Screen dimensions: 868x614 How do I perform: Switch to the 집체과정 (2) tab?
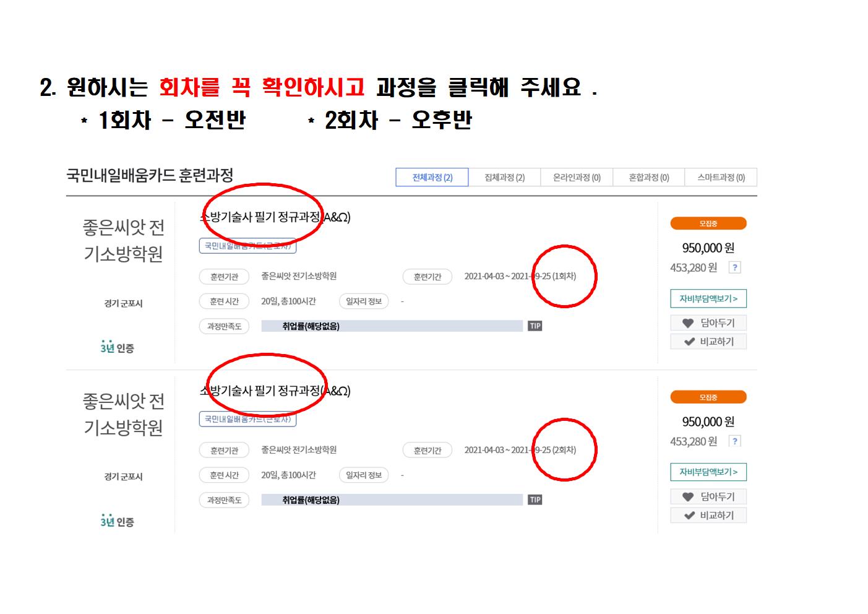pos(504,177)
